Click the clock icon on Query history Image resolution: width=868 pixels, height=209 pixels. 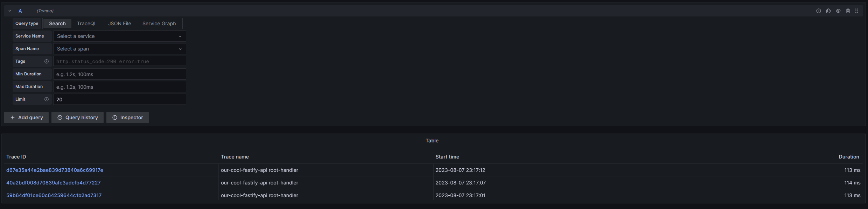click(59, 117)
